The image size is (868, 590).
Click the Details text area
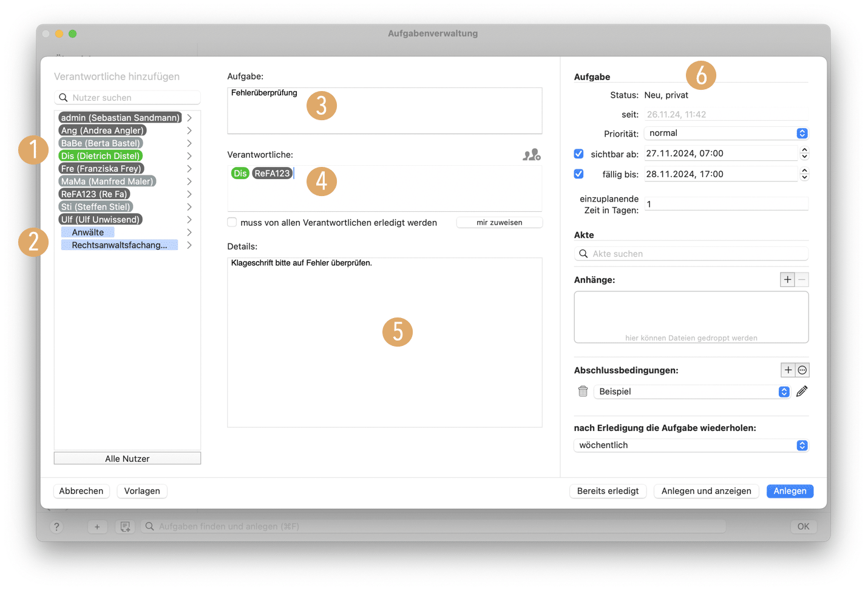point(385,342)
